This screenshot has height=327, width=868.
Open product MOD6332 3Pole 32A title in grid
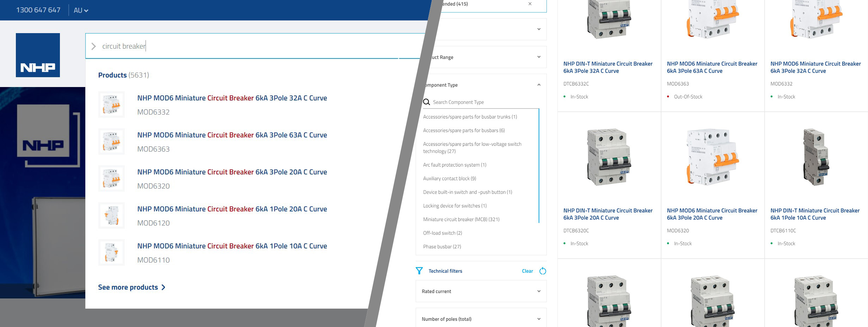click(815, 67)
